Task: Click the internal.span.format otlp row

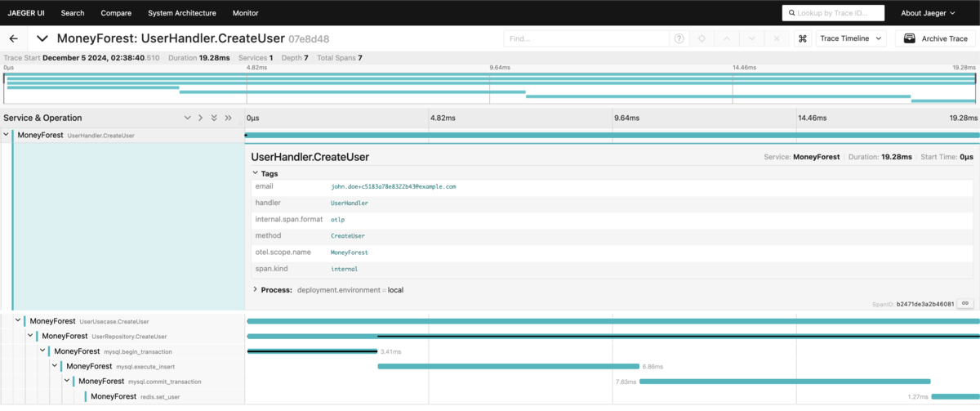Action: click(x=612, y=219)
